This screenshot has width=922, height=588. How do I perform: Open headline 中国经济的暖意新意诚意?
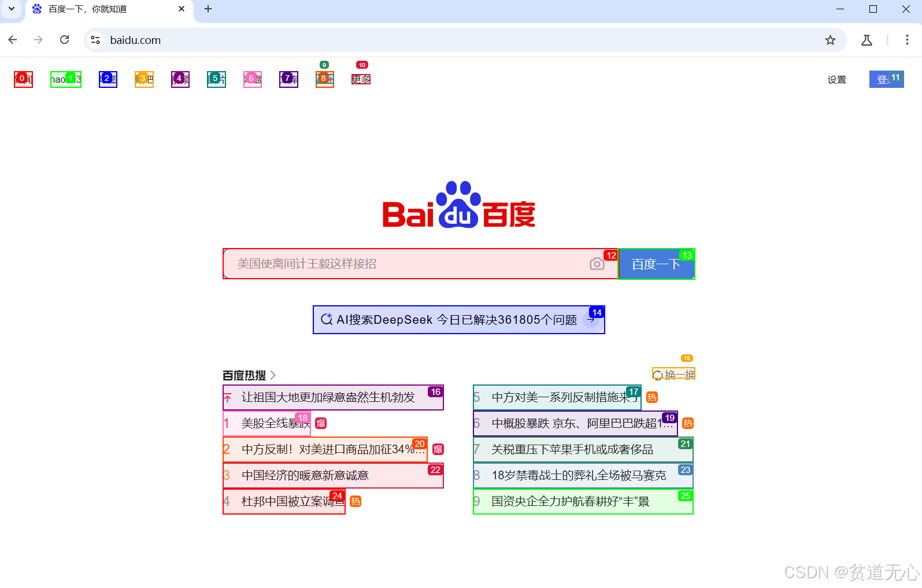coord(333,475)
